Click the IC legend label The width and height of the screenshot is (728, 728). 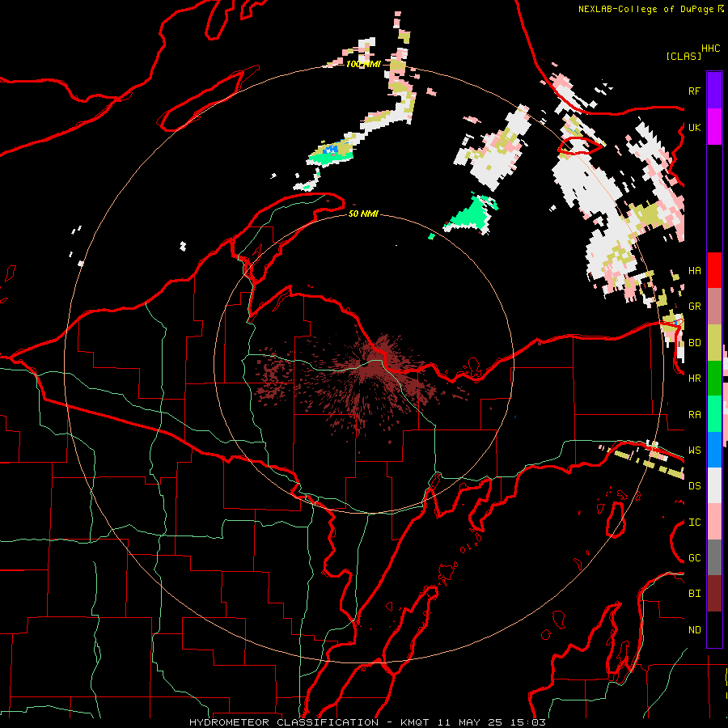pyautogui.click(x=694, y=523)
